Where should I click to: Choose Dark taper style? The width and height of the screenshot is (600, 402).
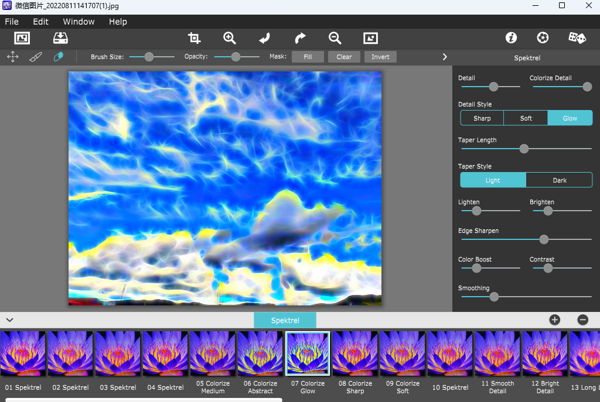coord(559,180)
